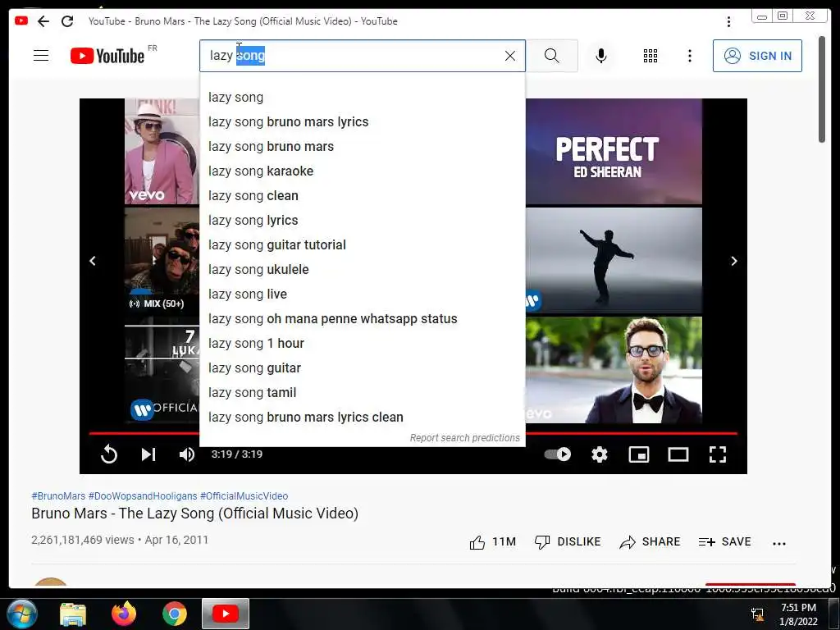
Task: Choose 'lazy song karaoke' suggestion
Action: coord(362,171)
